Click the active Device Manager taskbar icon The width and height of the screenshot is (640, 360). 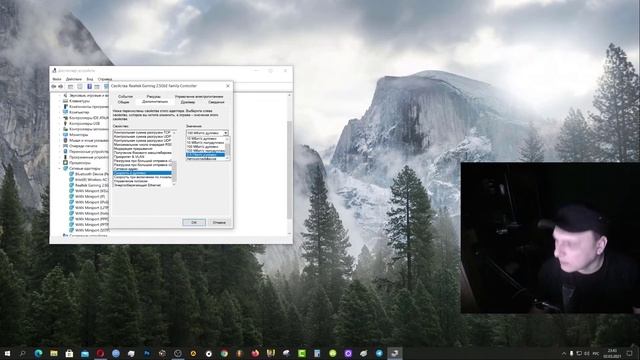pos(395,353)
